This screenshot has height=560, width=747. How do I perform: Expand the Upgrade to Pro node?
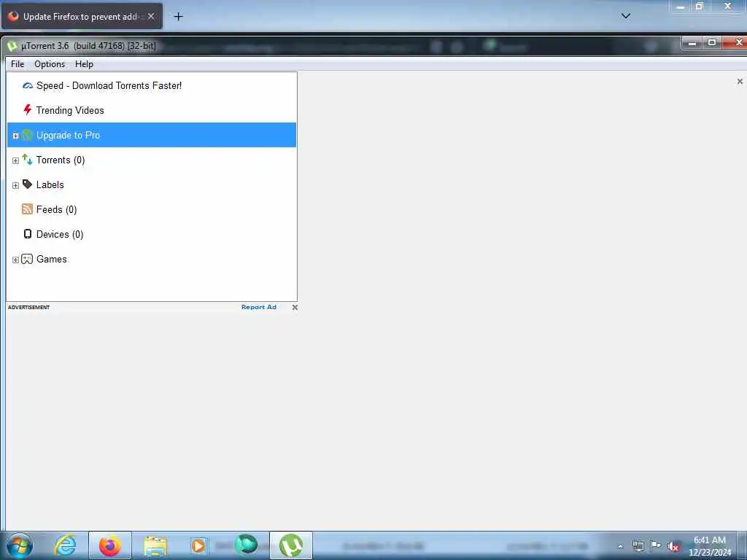pyautogui.click(x=15, y=136)
